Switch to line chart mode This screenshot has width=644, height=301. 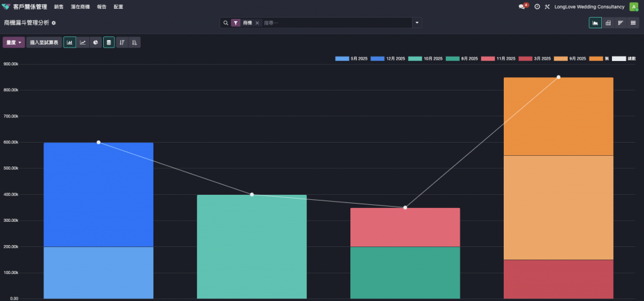coord(83,42)
